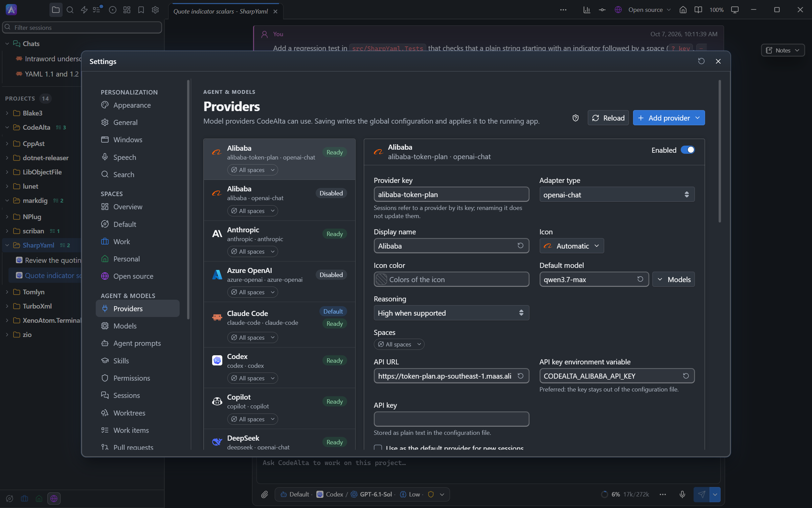Reset the API key environment variable
The height and width of the screenshot is (508, 812).
click(x=686, y=376)
